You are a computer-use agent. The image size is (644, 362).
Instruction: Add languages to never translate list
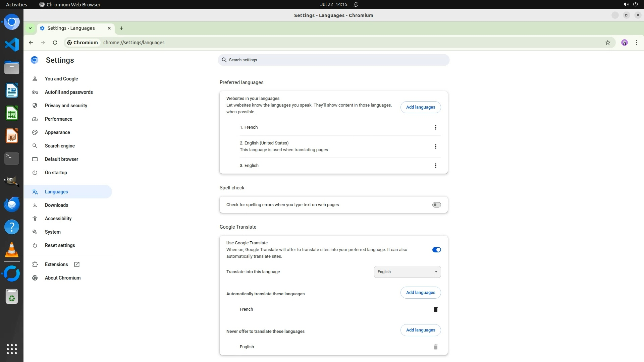[420, 330]
